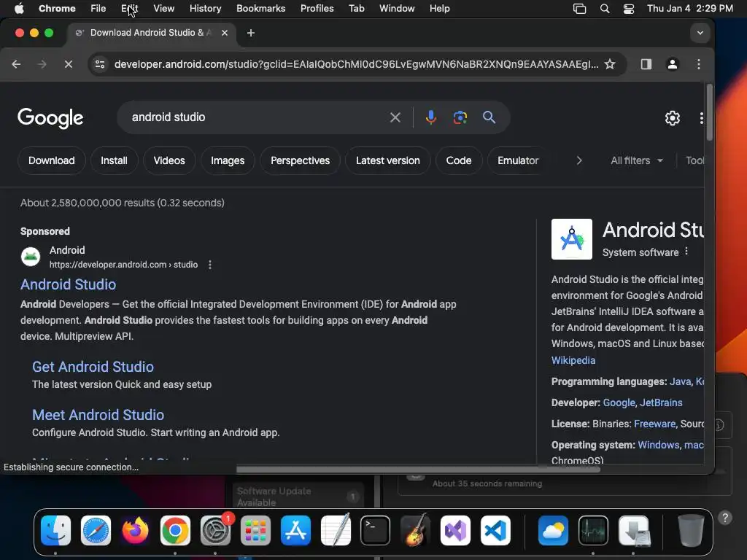Expand the Chrome tab search dropdown

700,33
